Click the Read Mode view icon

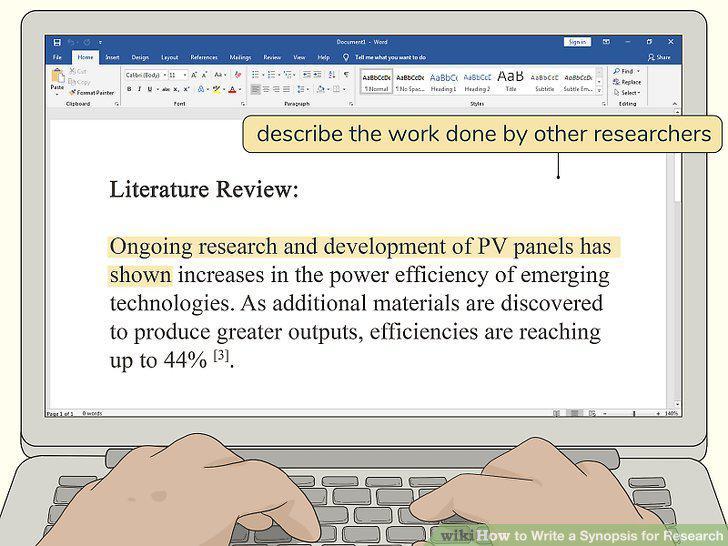556,413
